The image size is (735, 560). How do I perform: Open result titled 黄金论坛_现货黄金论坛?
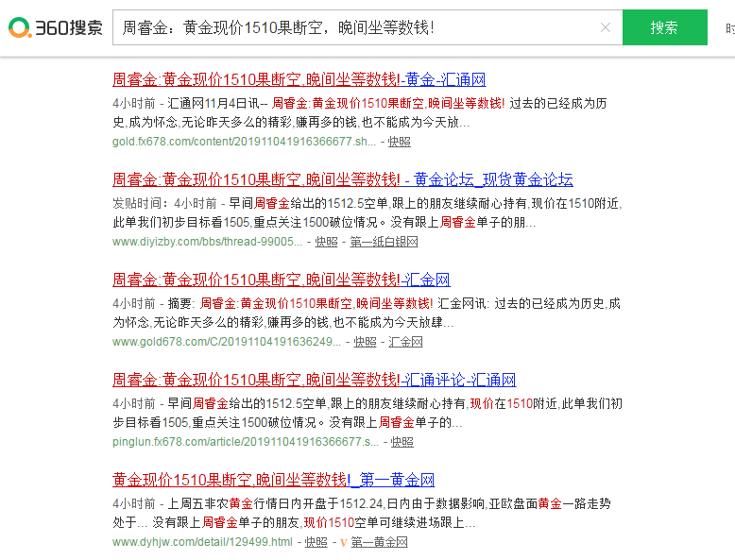pyautogui.click(x=343, y=179)
